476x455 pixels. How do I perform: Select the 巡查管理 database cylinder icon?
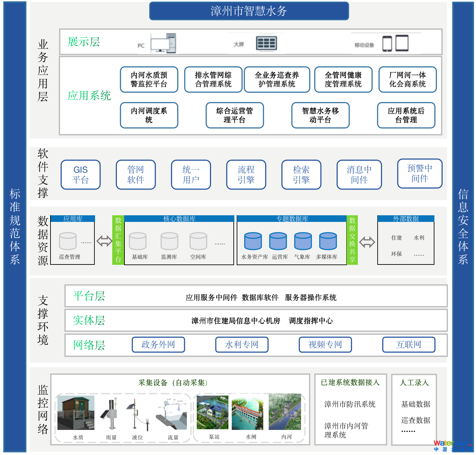click(68, 241)
